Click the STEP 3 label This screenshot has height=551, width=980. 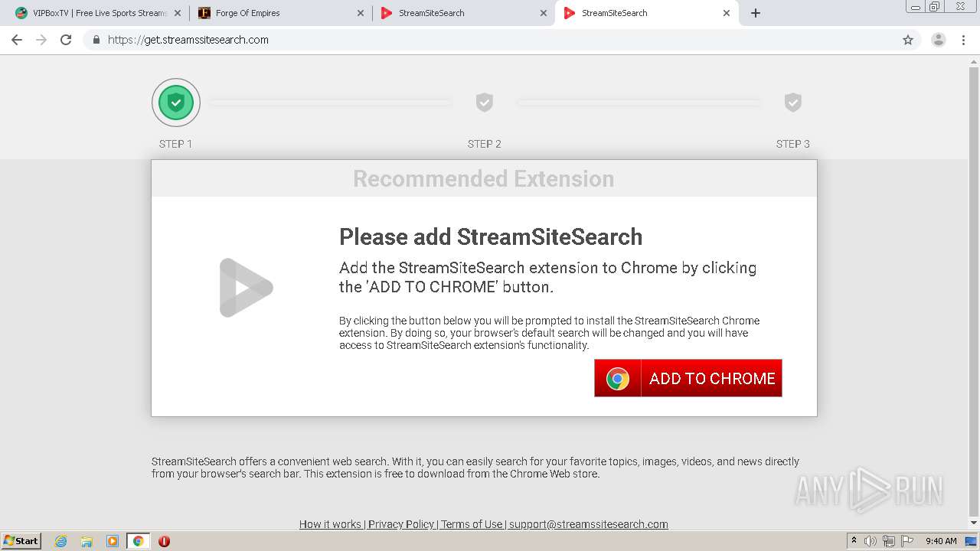(793, 144)
